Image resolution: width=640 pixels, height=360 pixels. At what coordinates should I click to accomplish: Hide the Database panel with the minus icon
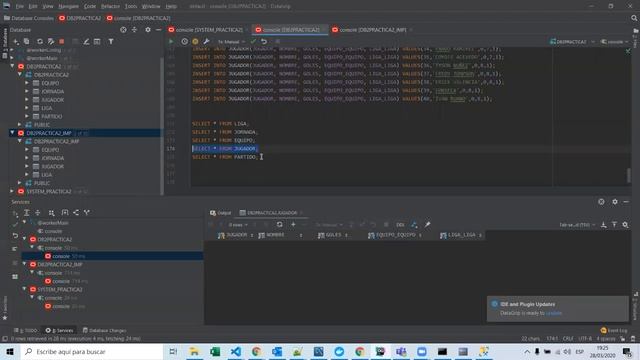(158, 30)
